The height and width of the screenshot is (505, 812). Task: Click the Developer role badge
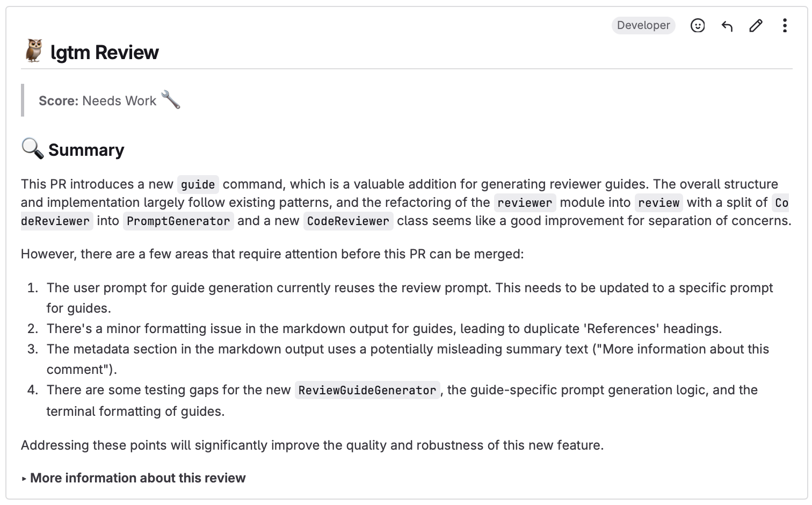tap(643, 25)
